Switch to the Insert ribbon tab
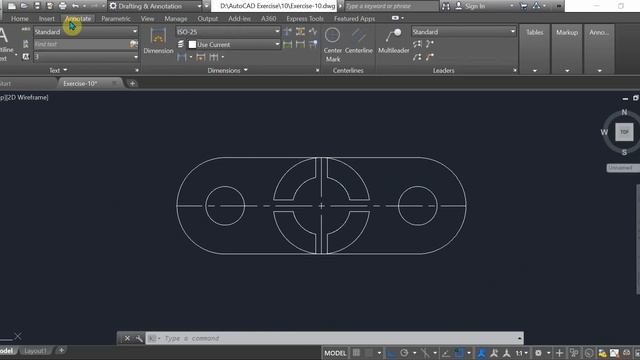The width and height of the screenshot is (640, 360). [x=47, y=19]
